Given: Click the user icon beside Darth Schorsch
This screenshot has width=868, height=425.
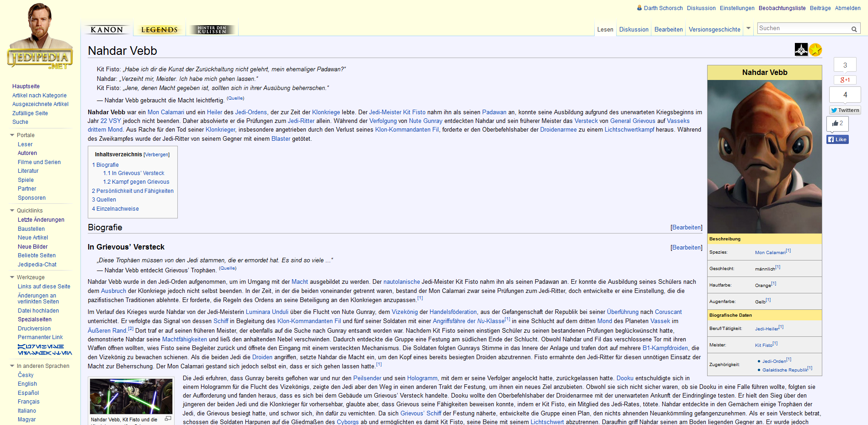Looking at the screenshot, I should [639, 8].
